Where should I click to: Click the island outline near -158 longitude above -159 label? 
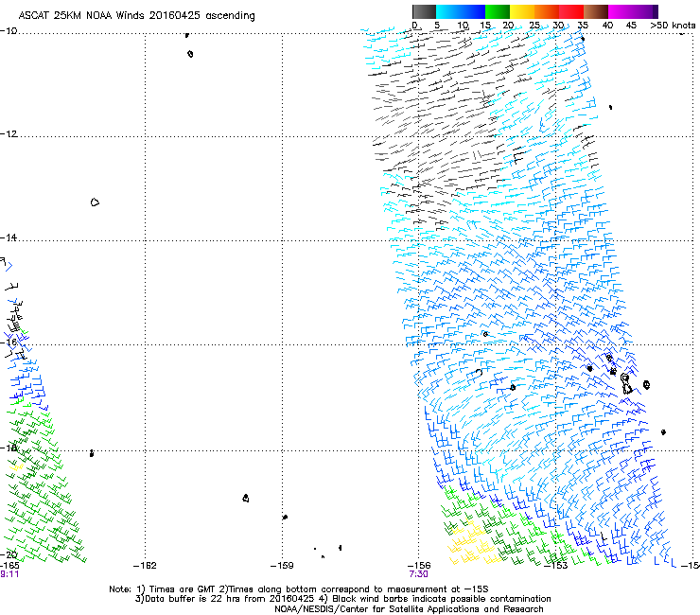click(246, 498)
